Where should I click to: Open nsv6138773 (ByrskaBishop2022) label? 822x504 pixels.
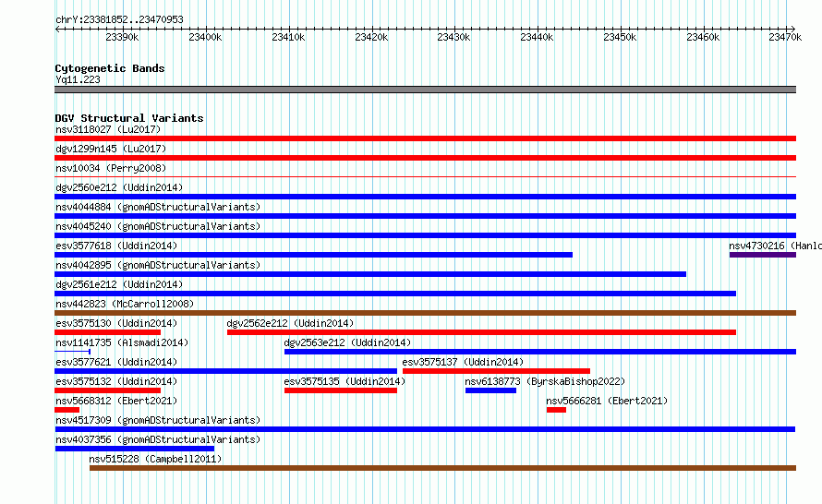(545, 381)
